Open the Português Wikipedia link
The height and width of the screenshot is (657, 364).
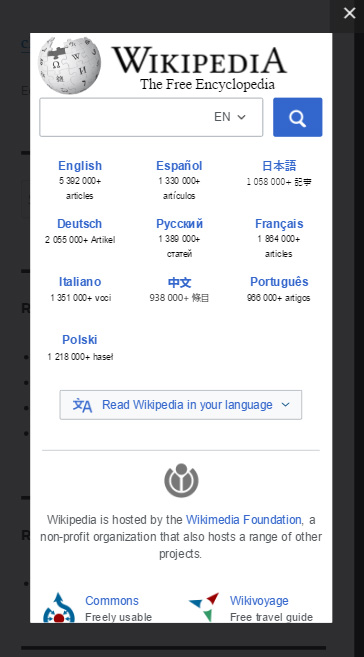click(x=279, y=281)
